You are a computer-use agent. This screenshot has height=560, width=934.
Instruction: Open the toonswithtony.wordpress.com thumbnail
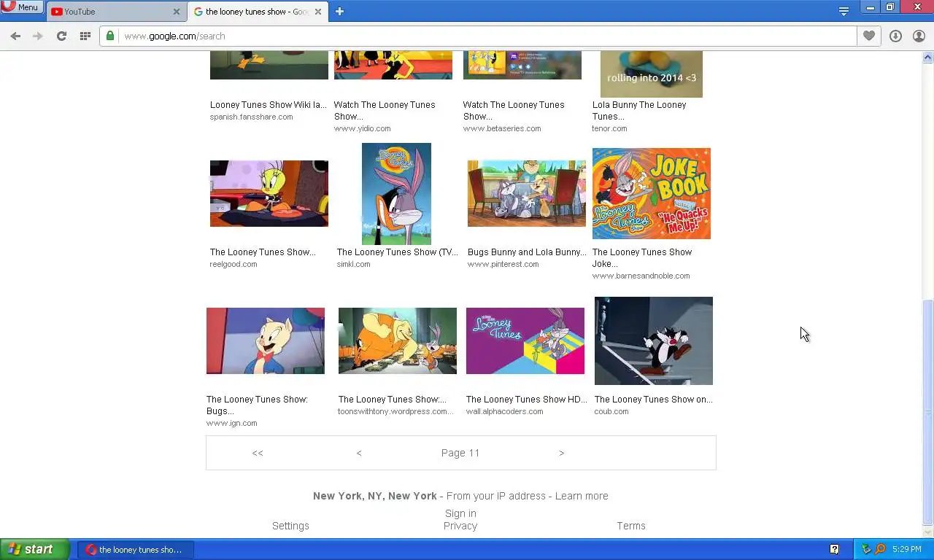tap(397, 341)
